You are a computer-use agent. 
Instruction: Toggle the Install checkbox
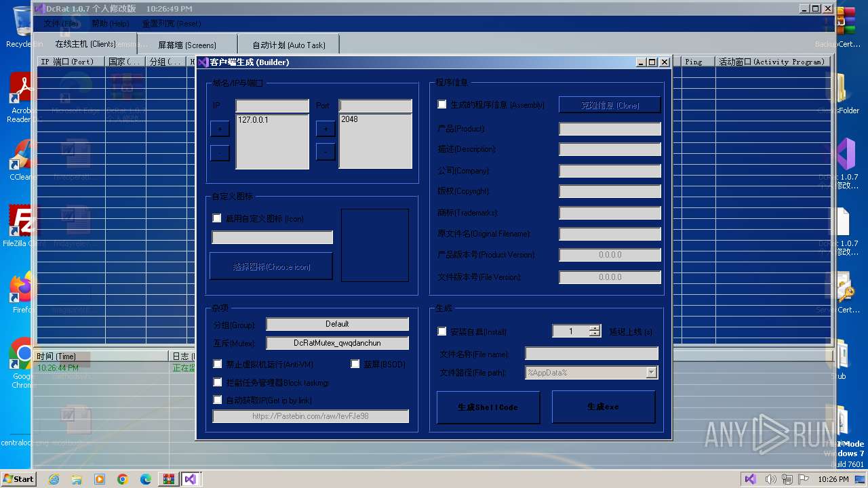click(x=442, y=331)
